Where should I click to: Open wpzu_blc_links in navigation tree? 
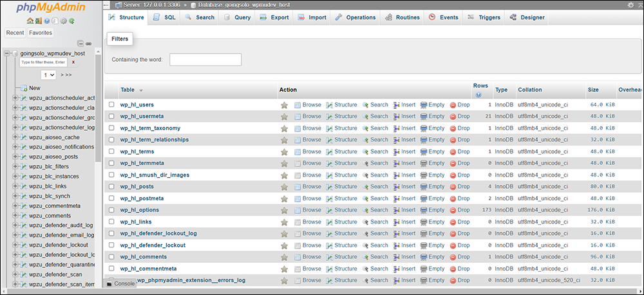tap(48, 186)
